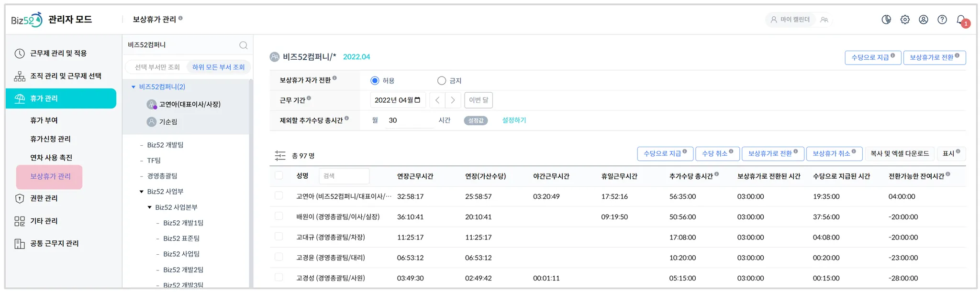
Task: Click the department tree vertical scrollbar
Action: click(x=251, y=184)
